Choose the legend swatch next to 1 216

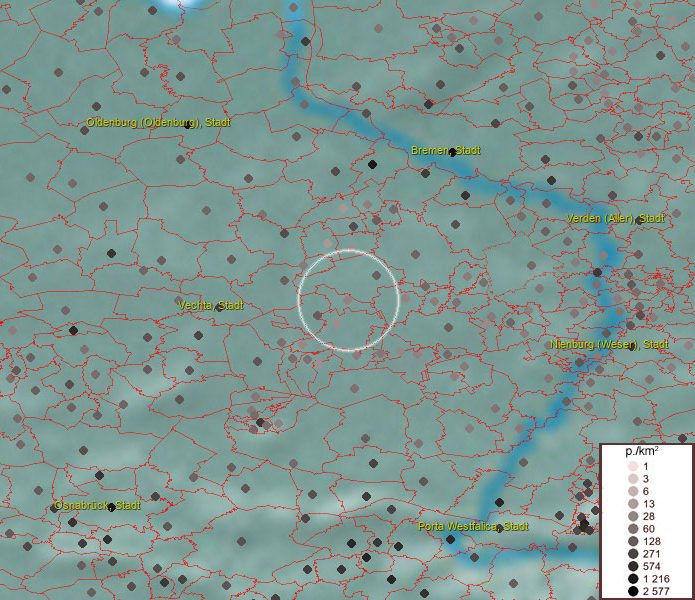point(633,579)
